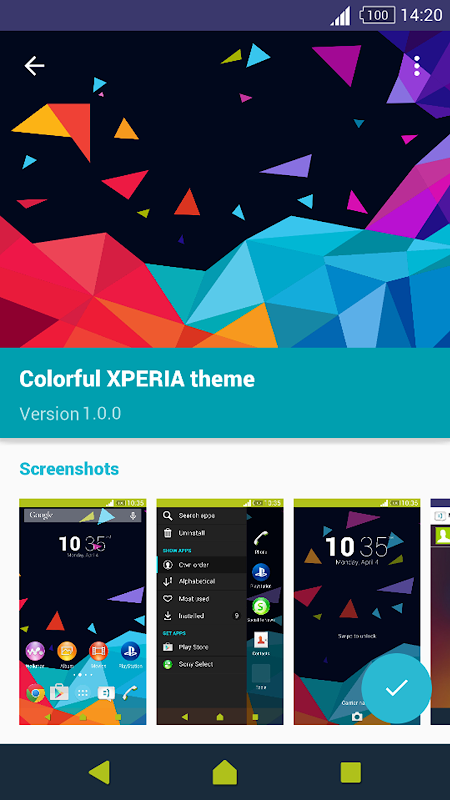Select the Screenshots section heading
Image resolution: width=450 pixels, height=800 pixels.
point(69,468)
